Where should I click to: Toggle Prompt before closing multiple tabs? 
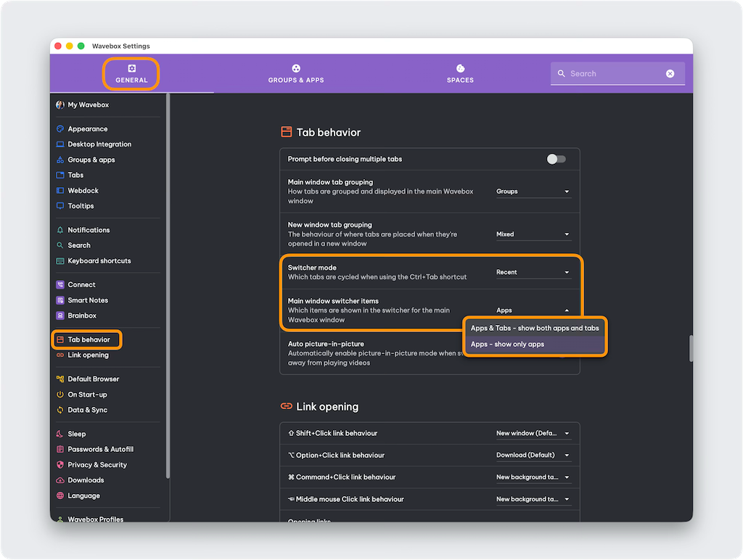556,159
